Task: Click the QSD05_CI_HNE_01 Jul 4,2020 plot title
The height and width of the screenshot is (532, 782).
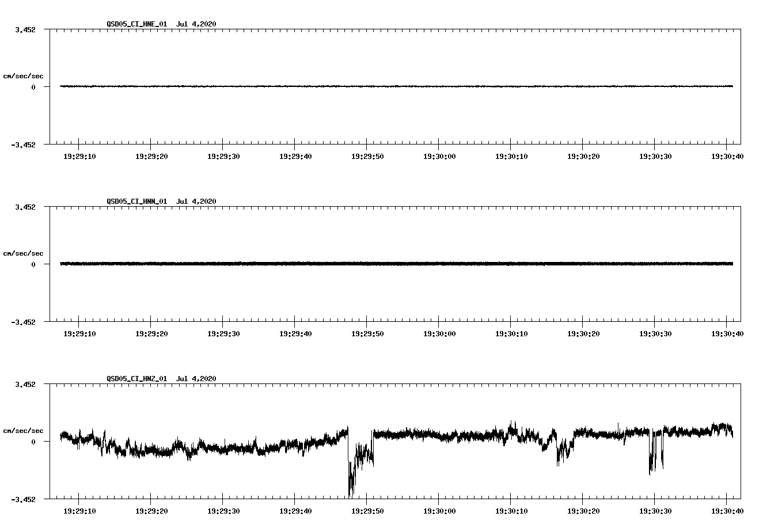Action: point(161,24)
